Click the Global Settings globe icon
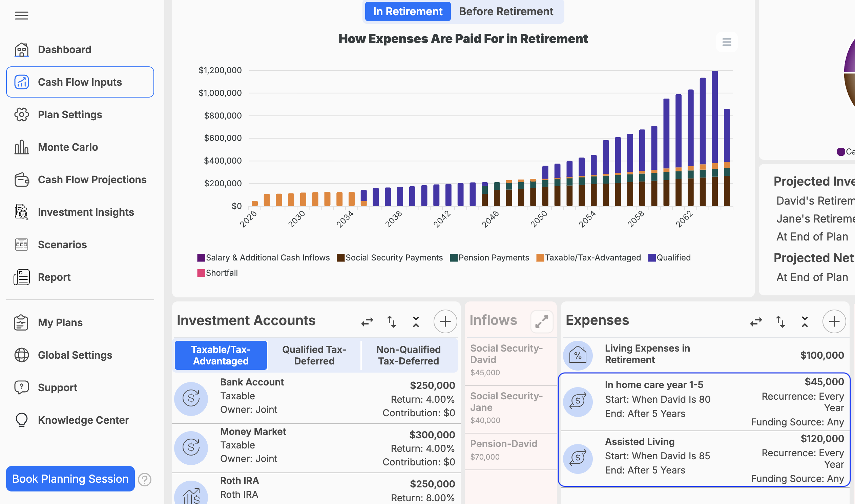 click(21, 355)
